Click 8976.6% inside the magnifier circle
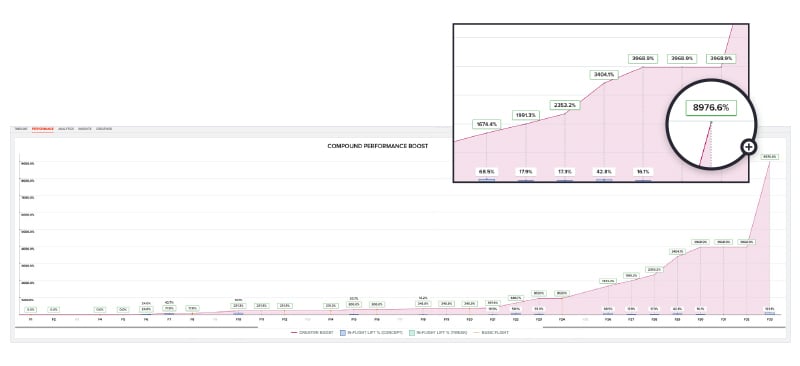 point(711,108)
